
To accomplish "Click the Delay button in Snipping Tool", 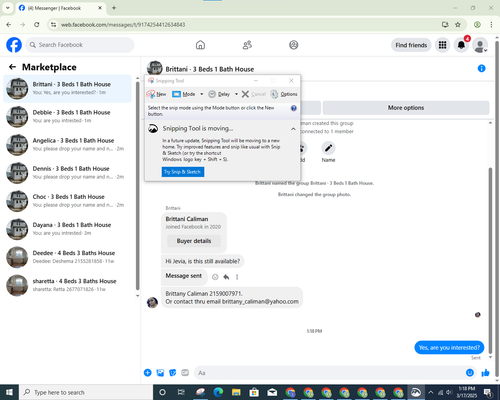I will [x=219, y=94].
